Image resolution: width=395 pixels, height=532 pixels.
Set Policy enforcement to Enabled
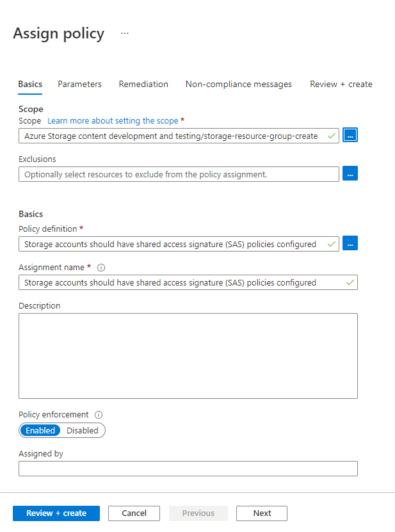click(x=40, y=431)
